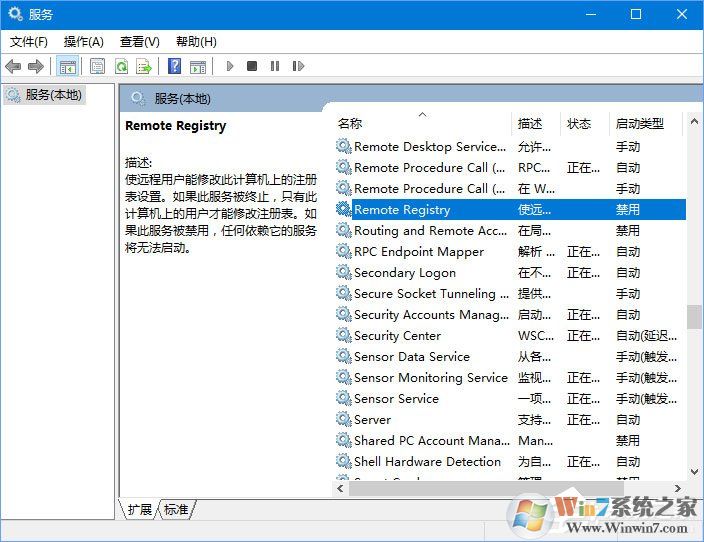Click the Back arrow toolbar icon
The width and height of the screenshot is (704, 542).
(x=13, y=66)
